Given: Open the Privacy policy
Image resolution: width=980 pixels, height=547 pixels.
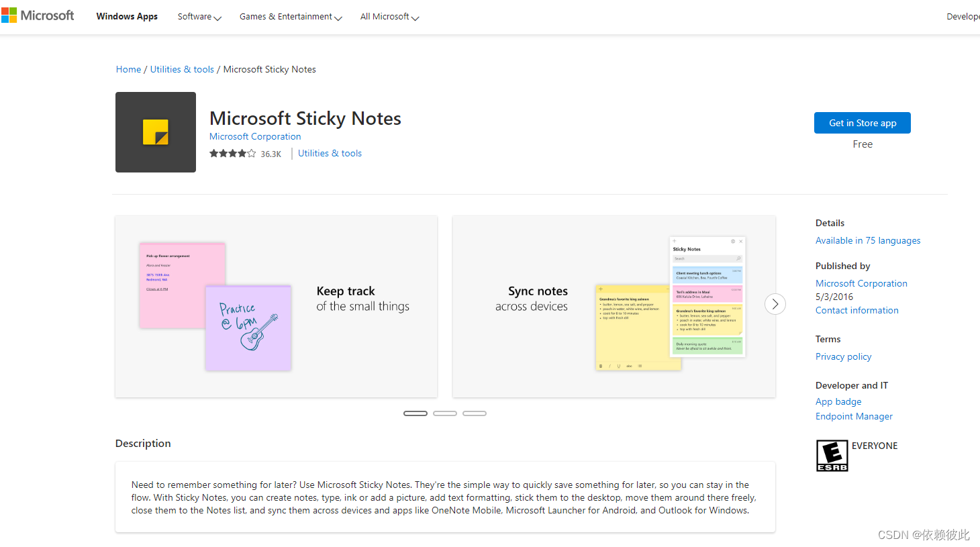Looking at the screenshot, I should coord(843,356).
